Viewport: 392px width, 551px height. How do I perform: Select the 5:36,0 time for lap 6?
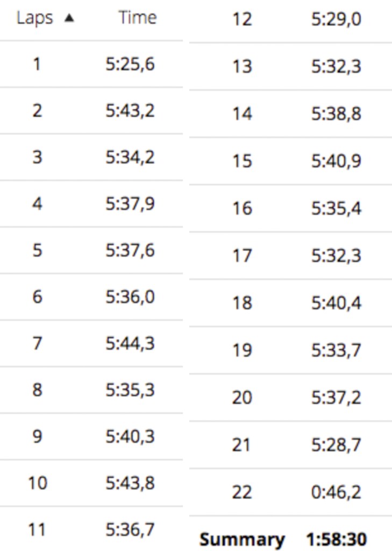pyautogui.click(x=130, y=296)
